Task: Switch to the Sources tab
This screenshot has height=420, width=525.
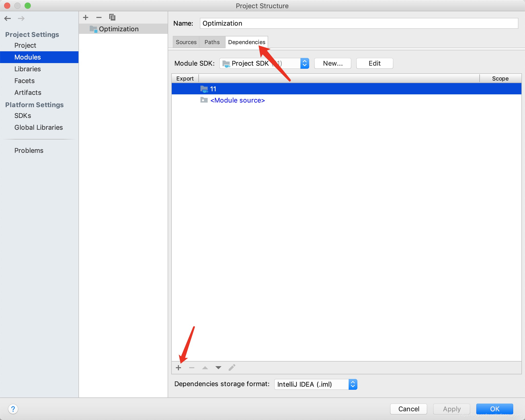Action: tap(186, 42)
